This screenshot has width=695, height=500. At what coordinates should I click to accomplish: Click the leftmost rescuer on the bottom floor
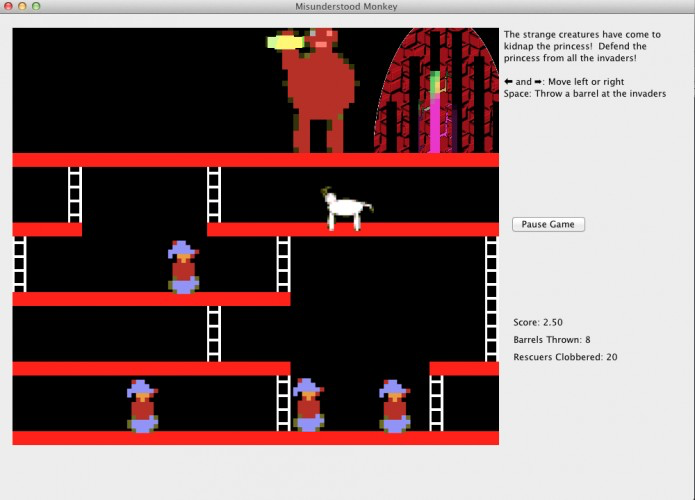(142, 406)
